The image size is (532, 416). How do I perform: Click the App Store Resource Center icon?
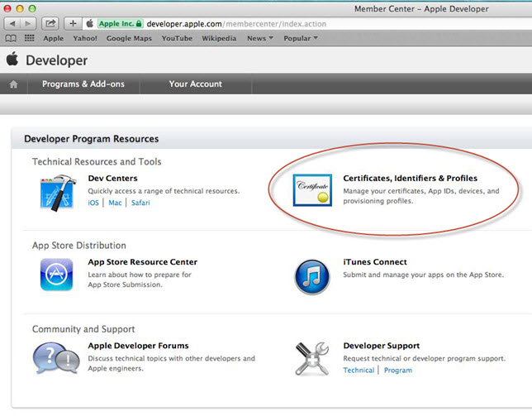pos(57,275)
